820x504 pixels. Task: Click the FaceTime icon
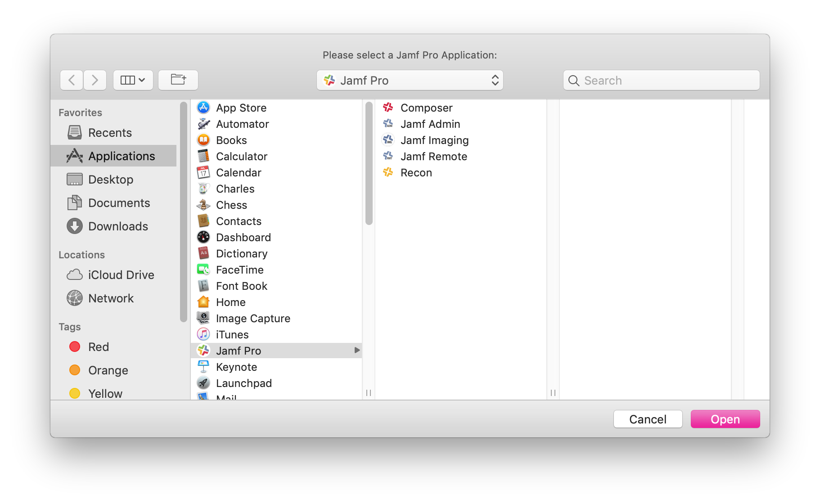(203, 270)
